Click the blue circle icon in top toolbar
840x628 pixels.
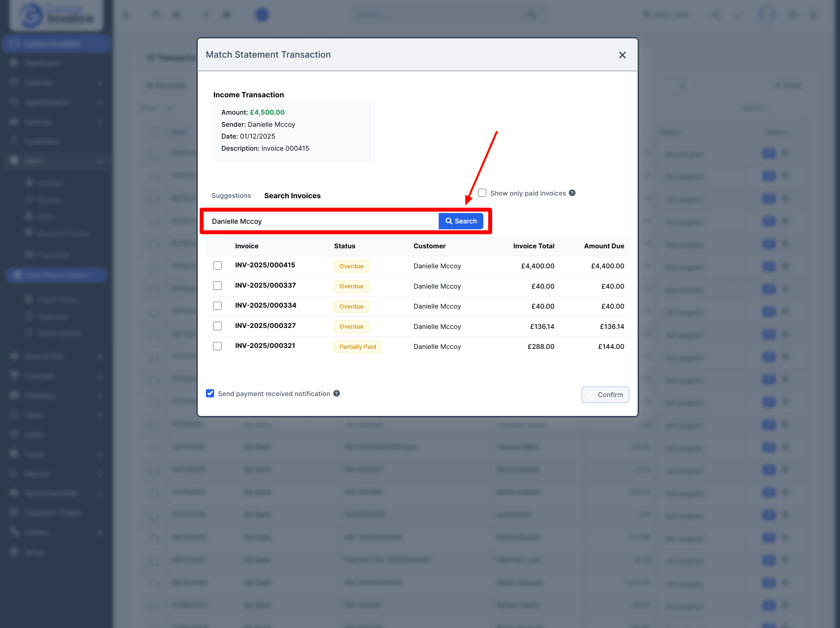click(262, 15)
